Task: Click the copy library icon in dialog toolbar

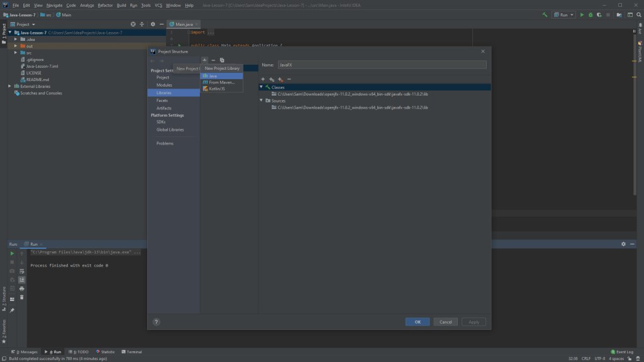Action: (222, 60)
